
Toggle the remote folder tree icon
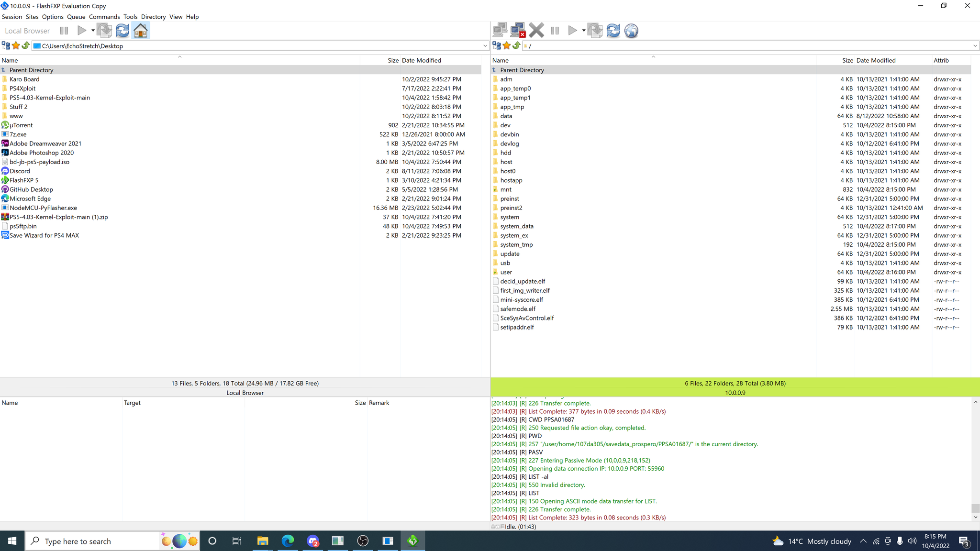497,46
